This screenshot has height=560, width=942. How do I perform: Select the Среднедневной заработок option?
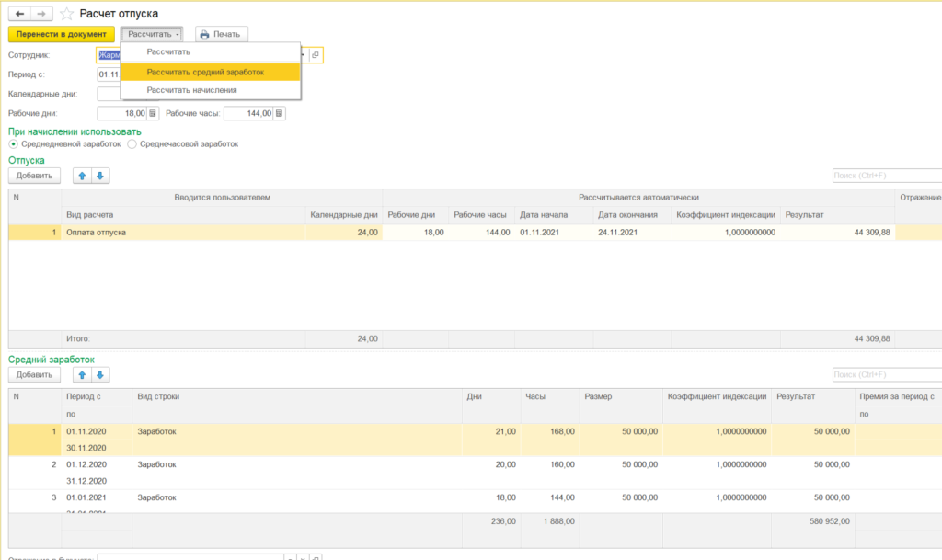coord(13,144)
